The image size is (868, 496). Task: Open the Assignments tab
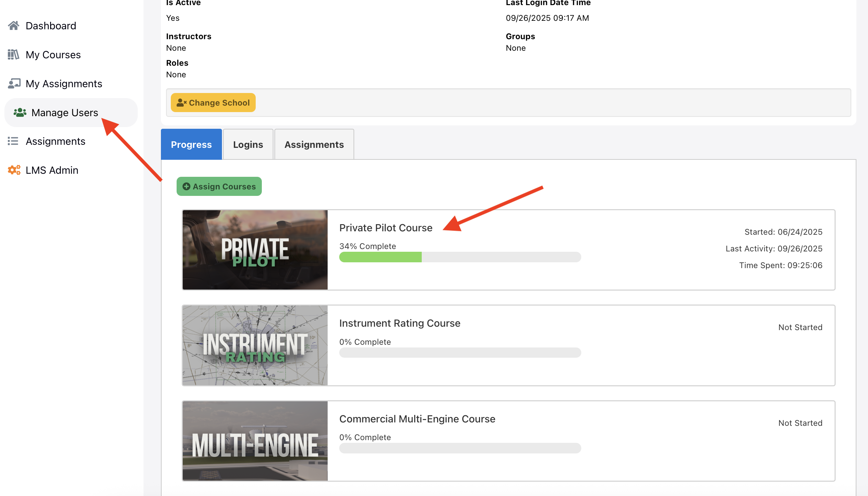[314, 144]
